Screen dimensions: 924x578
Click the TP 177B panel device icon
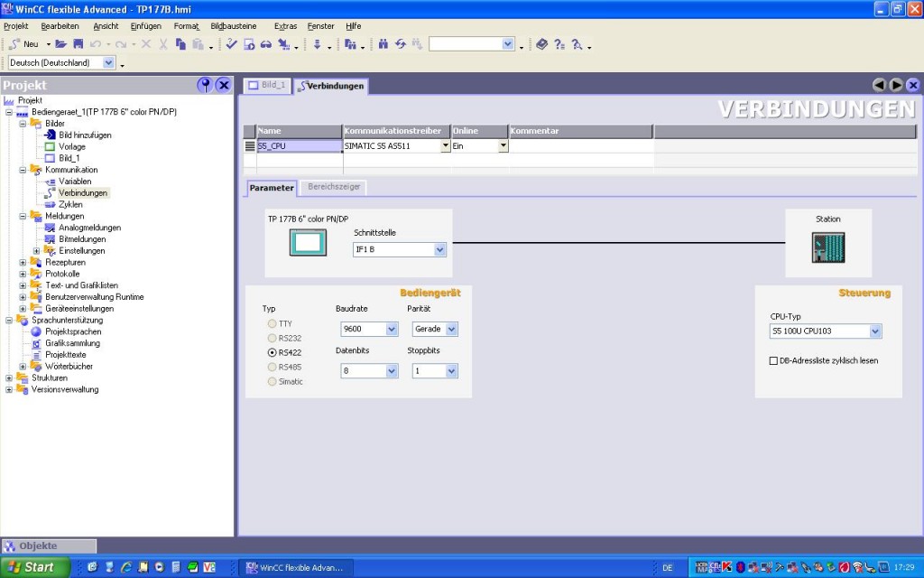click(x=308, y=242)
